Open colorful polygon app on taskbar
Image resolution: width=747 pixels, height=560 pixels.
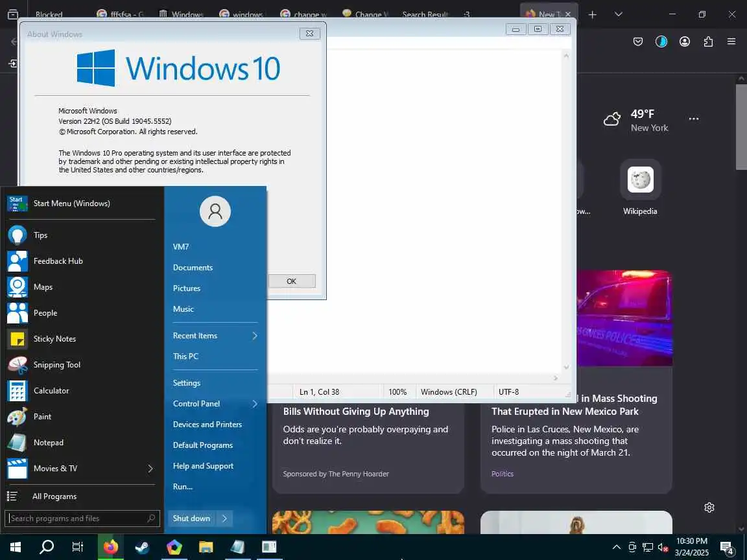pyautogui.click(x=174, y=547)
